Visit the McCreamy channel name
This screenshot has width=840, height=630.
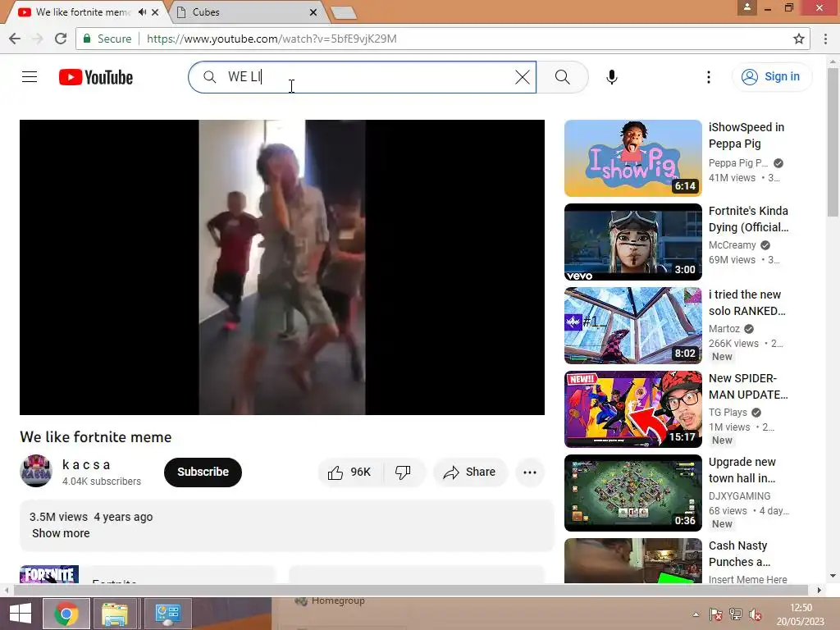732,244
